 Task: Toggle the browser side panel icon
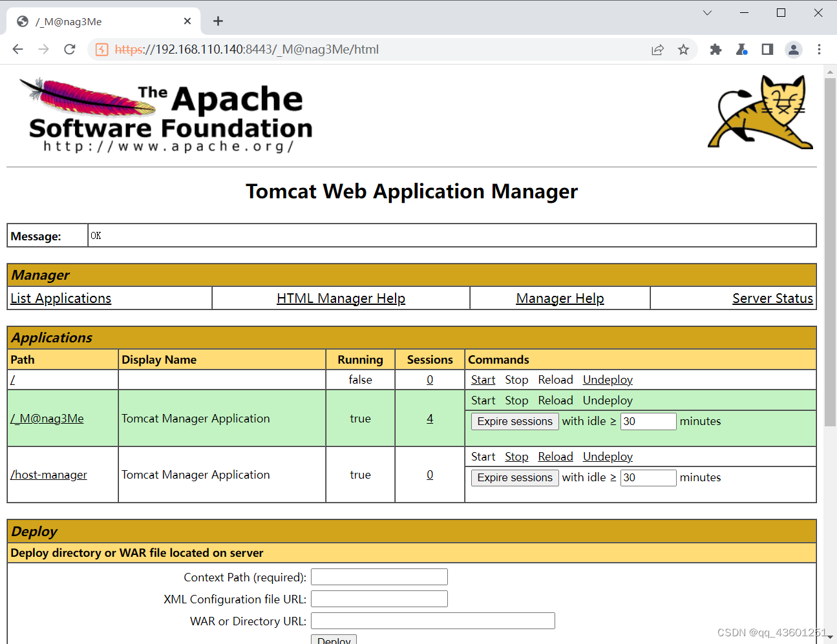pos(767,49)
